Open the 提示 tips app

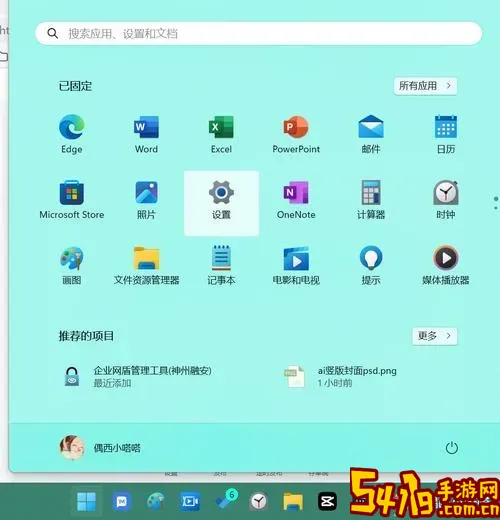pos(371,265)
